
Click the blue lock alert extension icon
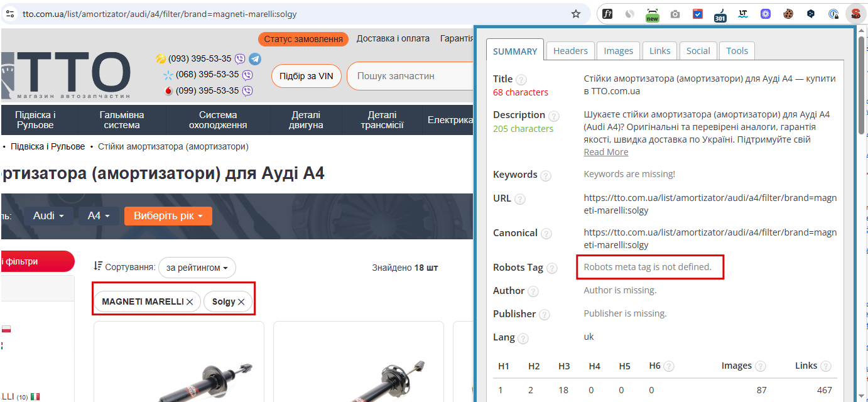tap(833, 13)
